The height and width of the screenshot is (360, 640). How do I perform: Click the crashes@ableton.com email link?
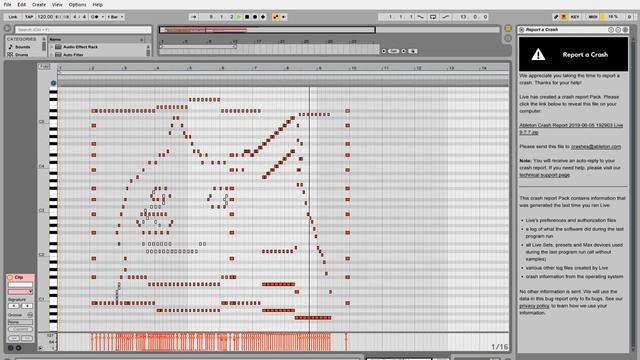click(x=596, y=147)
